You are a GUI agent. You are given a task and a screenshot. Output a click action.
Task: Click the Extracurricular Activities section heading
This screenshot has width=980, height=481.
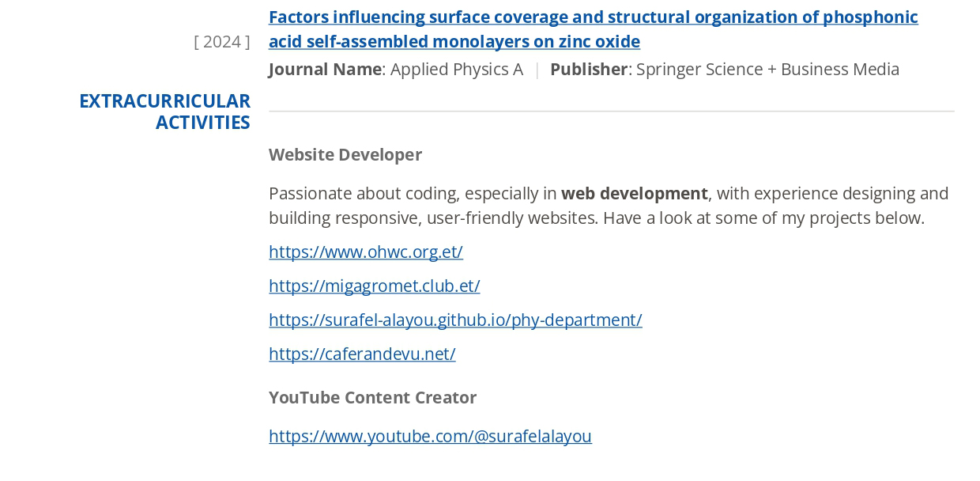(x=164, y=112)
